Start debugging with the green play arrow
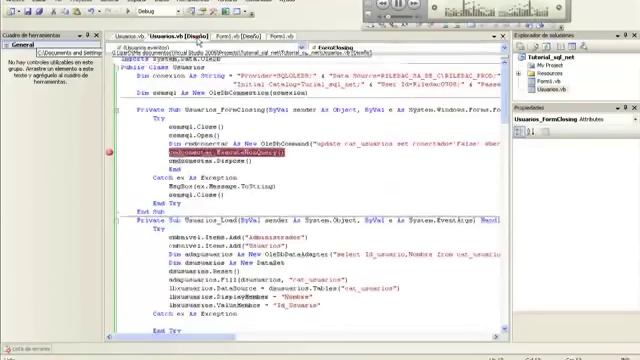Viewport: 640px width, 360px height. click(128, 11)
